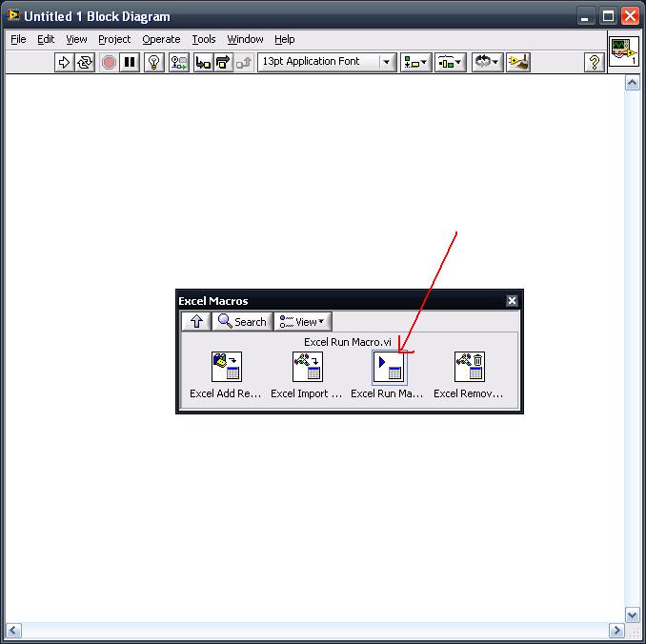Click the Abort Execution stop button

coord(109,63)
